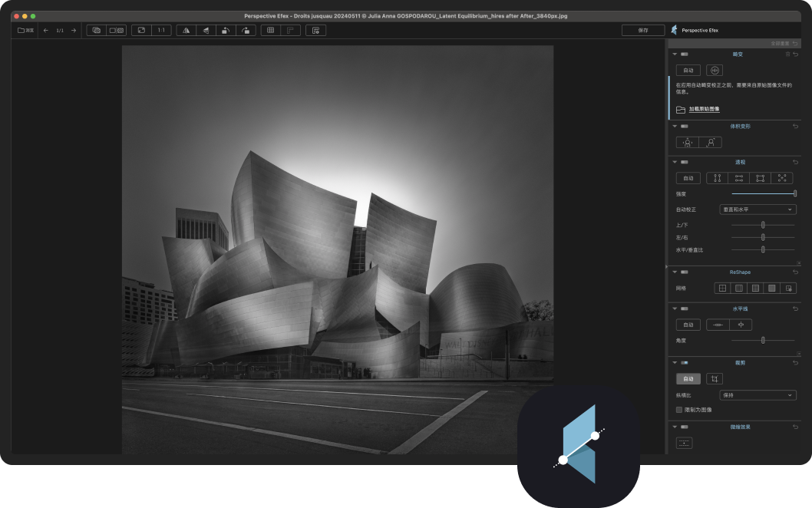Set zoom to 1:1
812x508 pixels.
[161, 31]
